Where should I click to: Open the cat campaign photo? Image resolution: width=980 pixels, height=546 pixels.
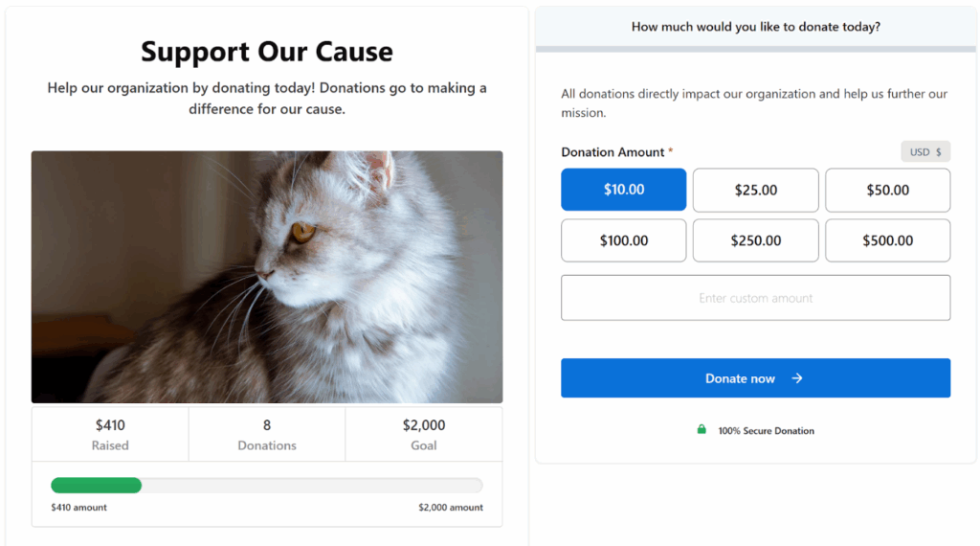[267, 277]
